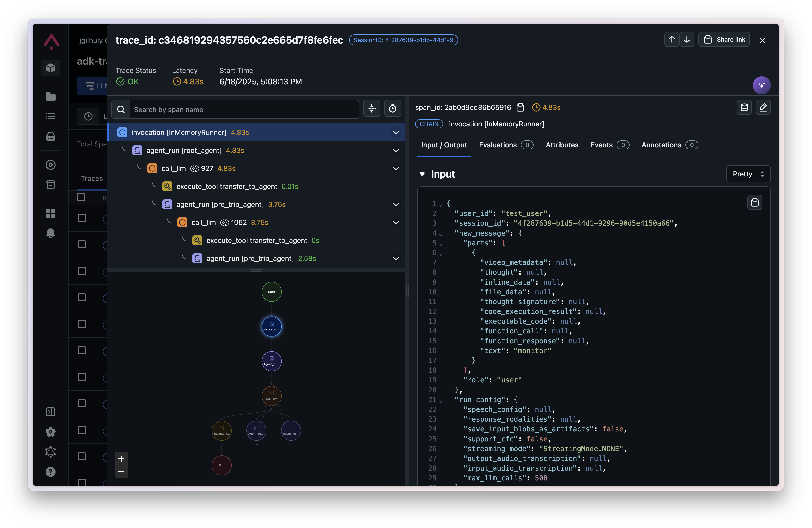Viewport: 812px width, 528px height.
Task: Click the database icon for the span
Action: tap(744, 108)
